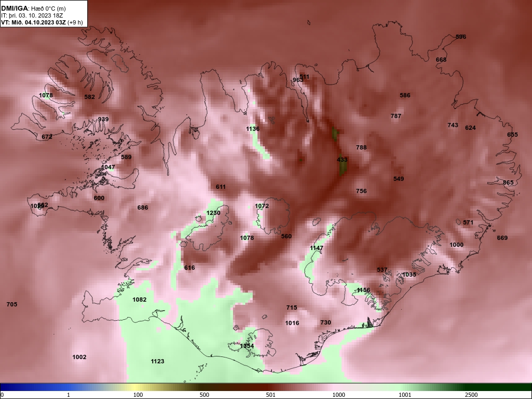Select the 1035 height value

point(409,275)
